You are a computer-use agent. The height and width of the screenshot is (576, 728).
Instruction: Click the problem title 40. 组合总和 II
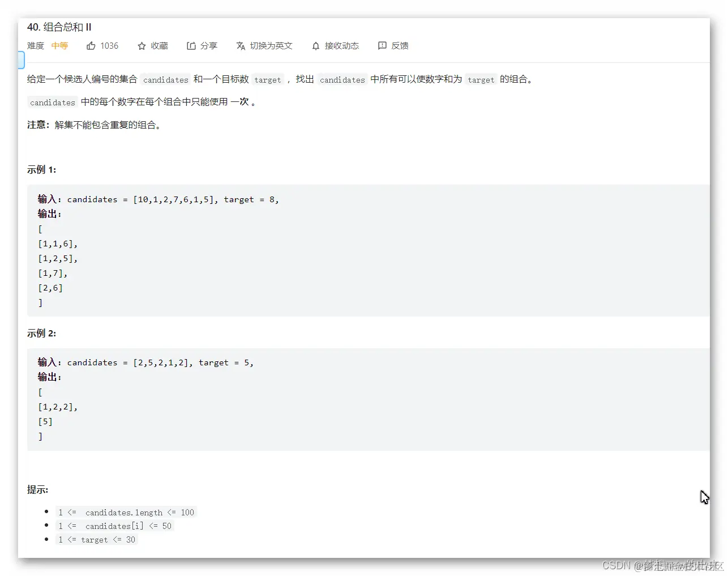coord(60,27)
